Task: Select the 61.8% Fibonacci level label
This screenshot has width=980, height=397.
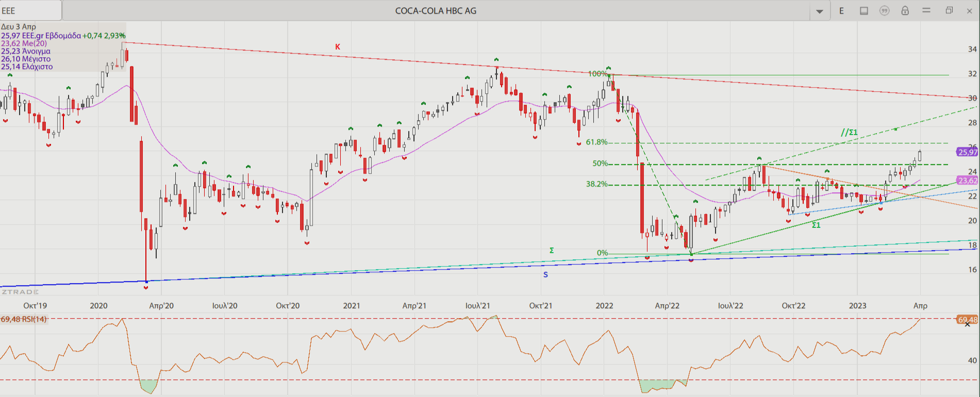Action: coord(596,142)
